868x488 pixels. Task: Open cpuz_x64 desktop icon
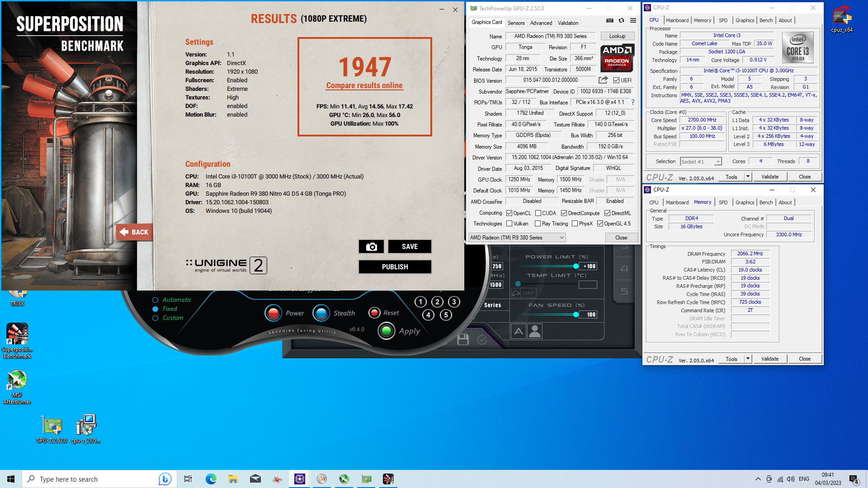pos(842,19)
